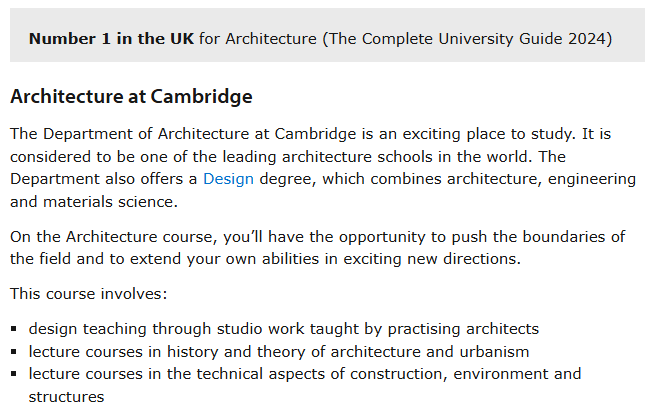
Task: Click the sentence 'The Department of Architecture at Cambridge'
Action: click(x=183, y=134)
